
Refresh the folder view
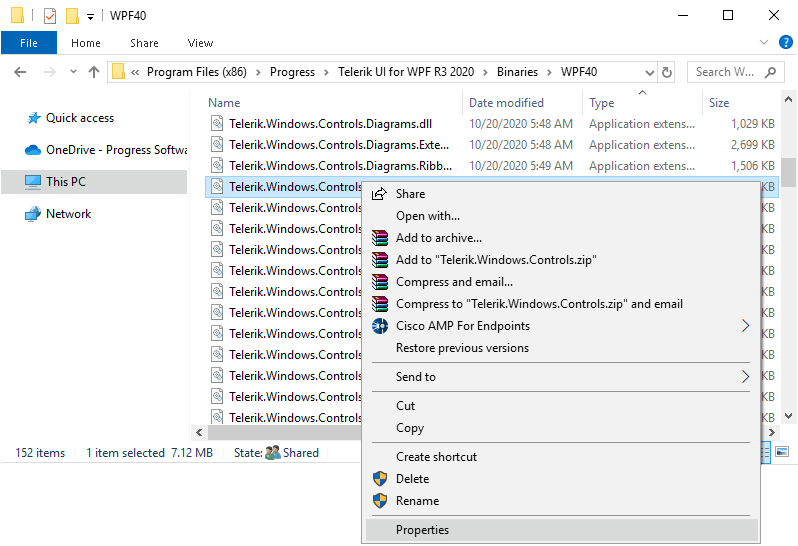666,72
